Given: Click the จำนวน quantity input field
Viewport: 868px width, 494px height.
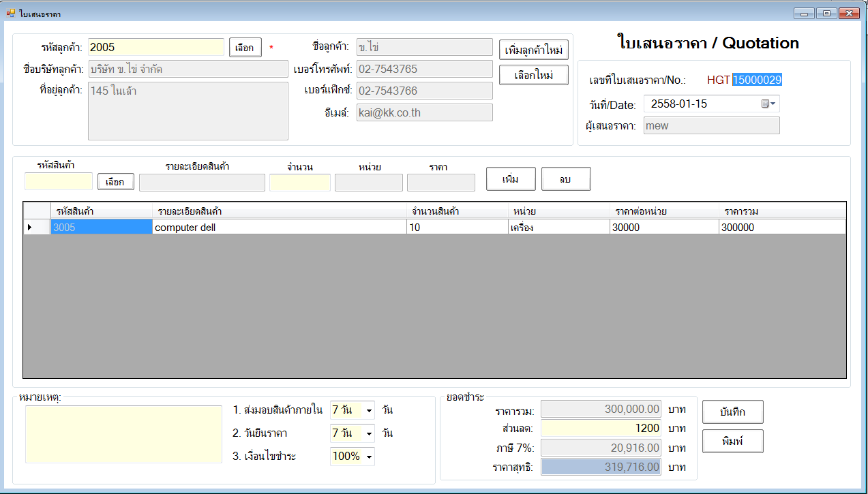Looking at the screenshot, I should (299, 183).
